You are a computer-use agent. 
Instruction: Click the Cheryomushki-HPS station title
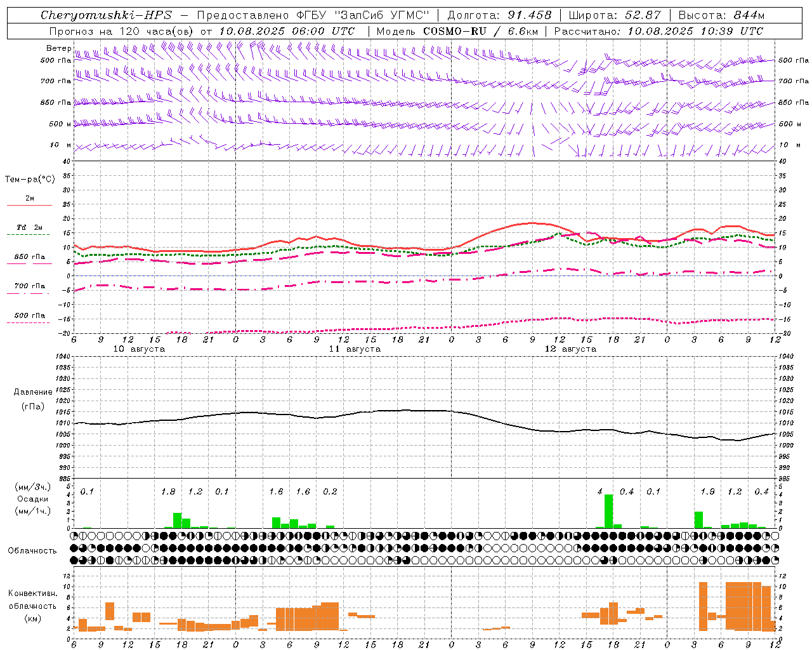106,15
